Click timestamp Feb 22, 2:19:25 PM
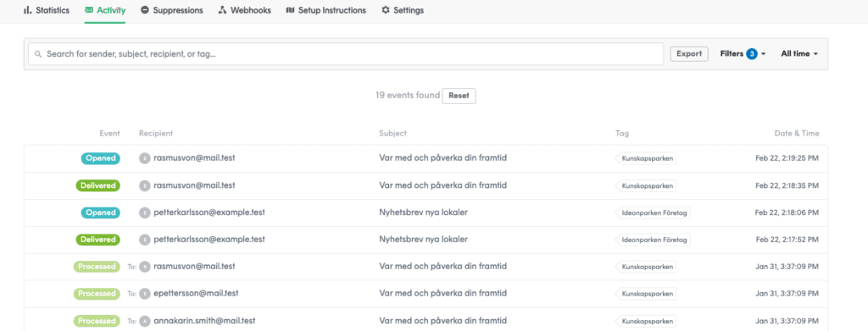Image resolution: width=868 pixels, height=331 pixels. tap(787, 158)
